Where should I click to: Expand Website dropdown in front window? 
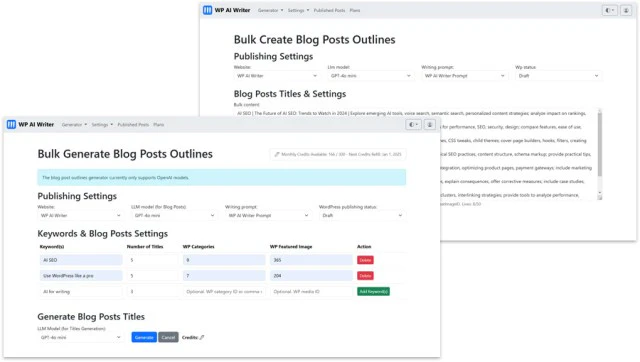(80, 215)
